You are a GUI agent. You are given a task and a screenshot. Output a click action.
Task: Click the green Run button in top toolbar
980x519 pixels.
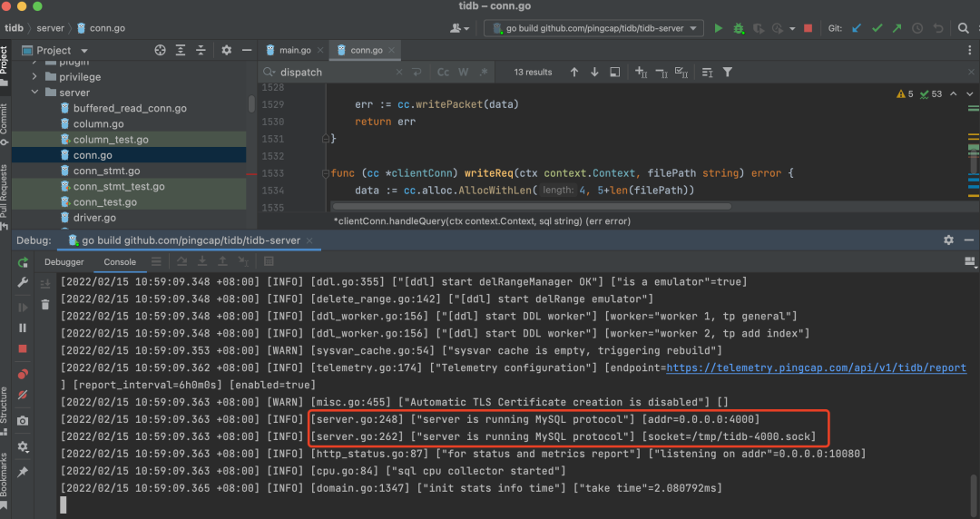719,28
